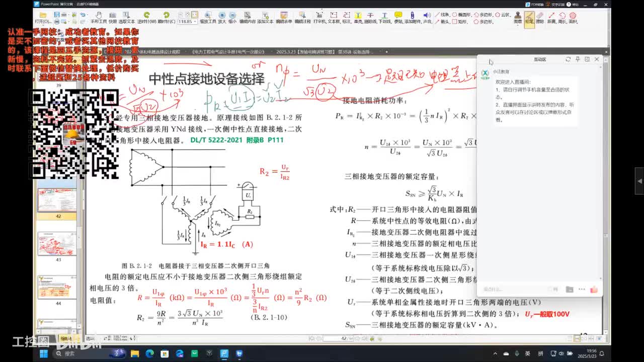
Task: Expand the 图章 stamp dropdown arrow
Action: pyautogui.click(x=518, y=25)
